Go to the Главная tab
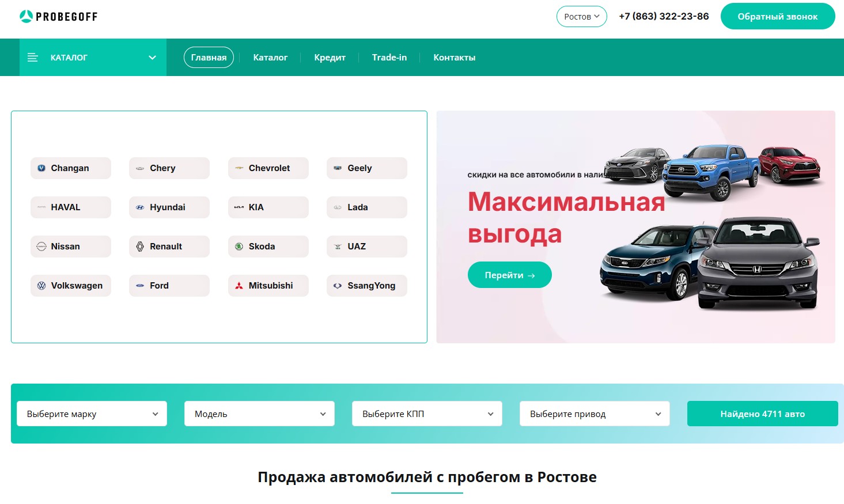 coord(209,58)
